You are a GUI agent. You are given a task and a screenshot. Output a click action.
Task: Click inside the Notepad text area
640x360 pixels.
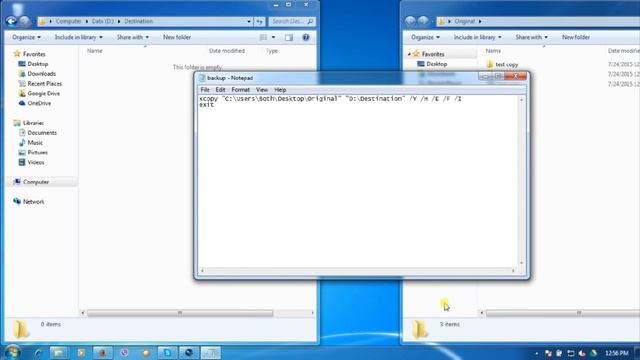point(358,182)
